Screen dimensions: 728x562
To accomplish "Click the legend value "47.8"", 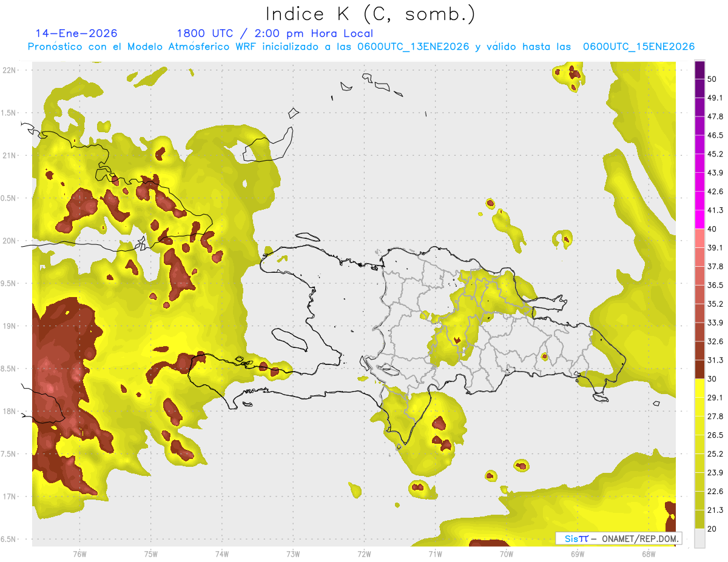I will point(715,116).
